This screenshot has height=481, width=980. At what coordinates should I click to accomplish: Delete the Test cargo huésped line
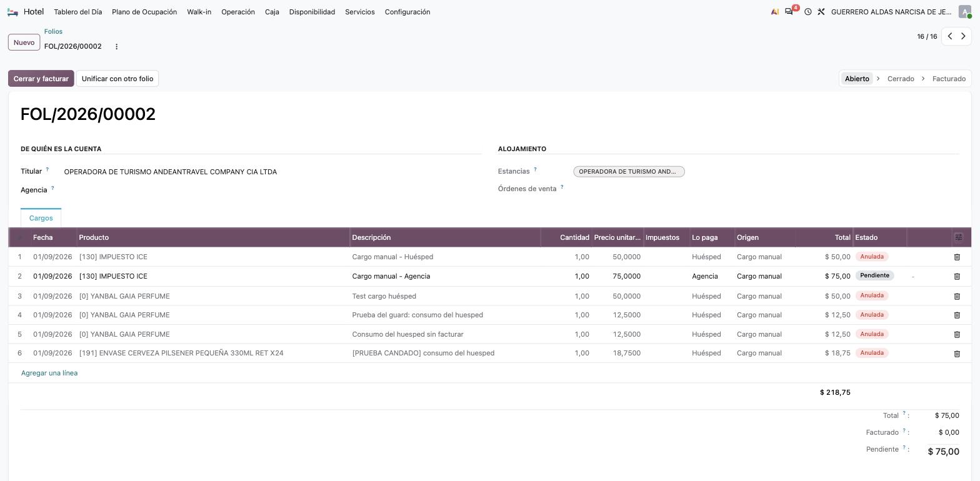[x=957, y=296]
